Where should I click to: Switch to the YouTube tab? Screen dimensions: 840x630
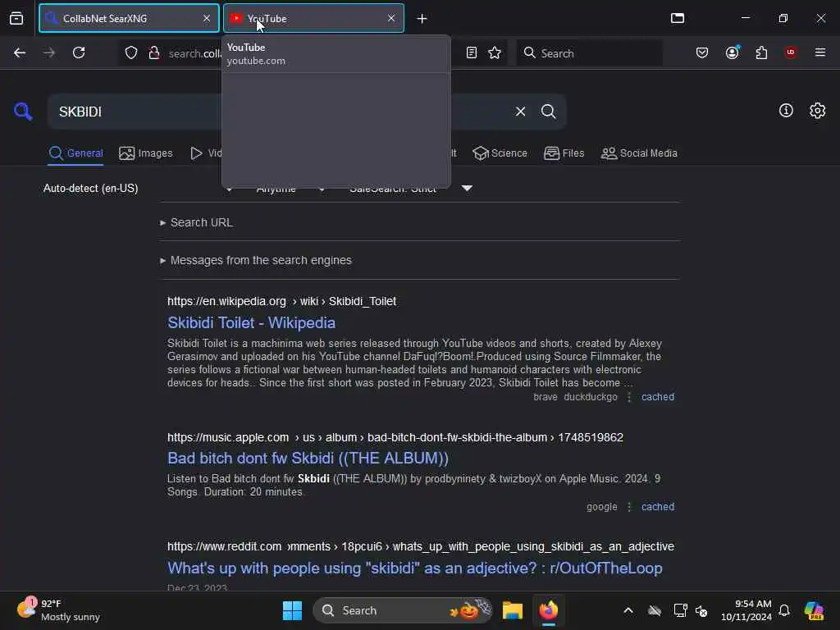[x=313, y=18]
